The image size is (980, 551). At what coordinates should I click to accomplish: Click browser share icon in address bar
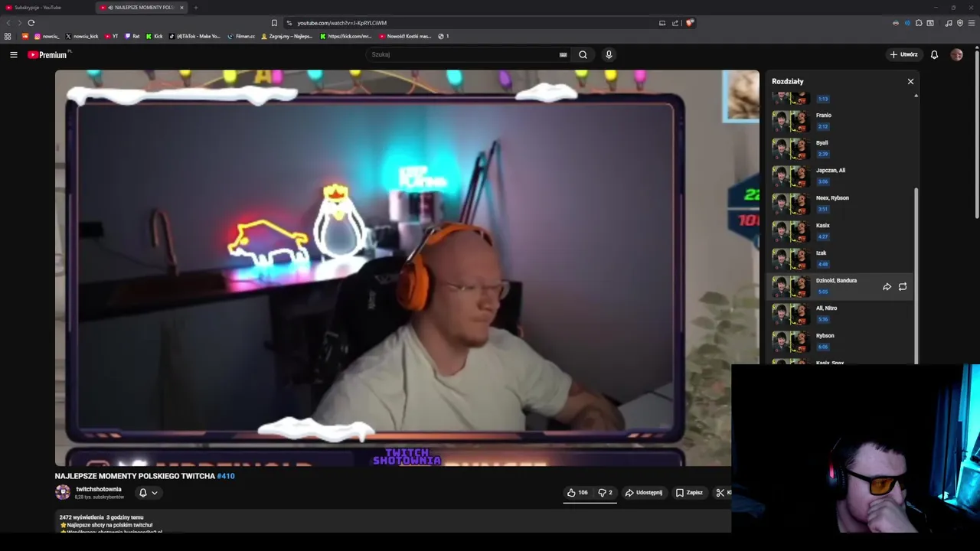tap(675, 23)
